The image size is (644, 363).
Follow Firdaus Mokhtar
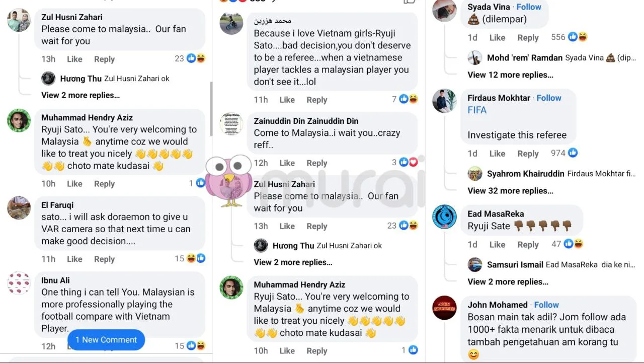pyautogui.click(x=549, y=98)
